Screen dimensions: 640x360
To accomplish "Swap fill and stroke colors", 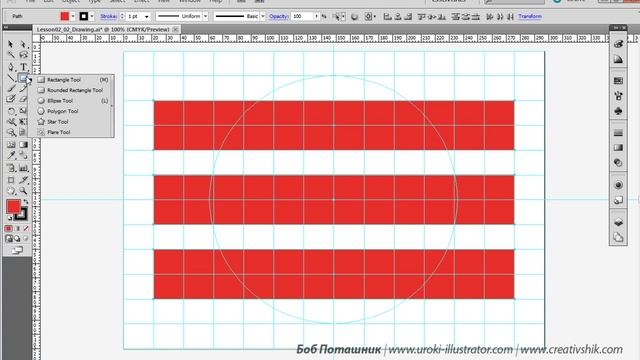I will coord(26,202).
